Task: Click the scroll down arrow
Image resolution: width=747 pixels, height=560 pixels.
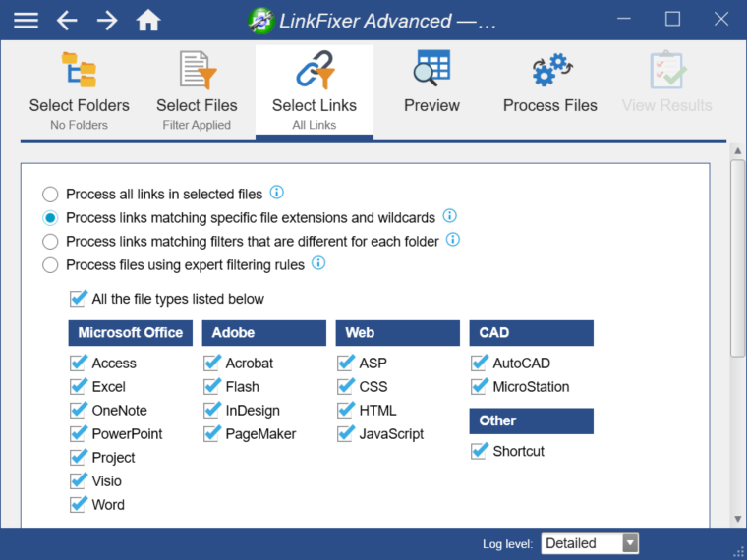Action: tap(737, 519)
